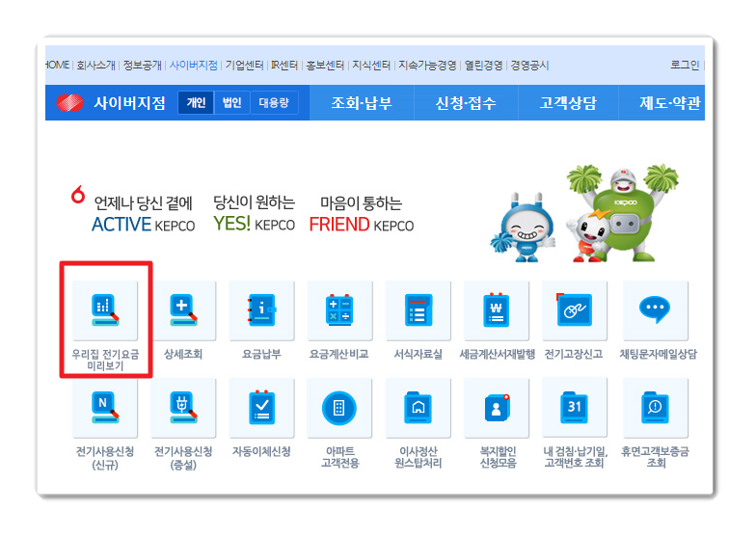Click 세금계산서재발행 won icon
This screenshot has height=537, width=756.
pos(497,310)
